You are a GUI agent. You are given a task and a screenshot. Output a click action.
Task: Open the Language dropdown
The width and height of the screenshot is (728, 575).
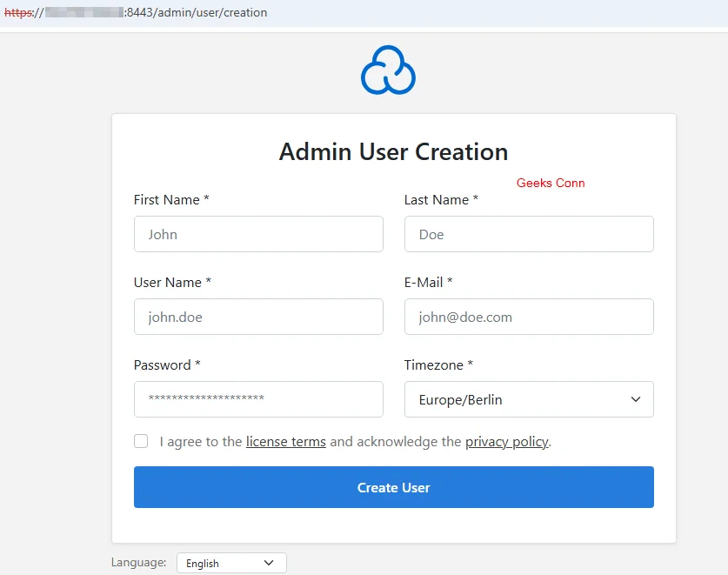point(230,562)
